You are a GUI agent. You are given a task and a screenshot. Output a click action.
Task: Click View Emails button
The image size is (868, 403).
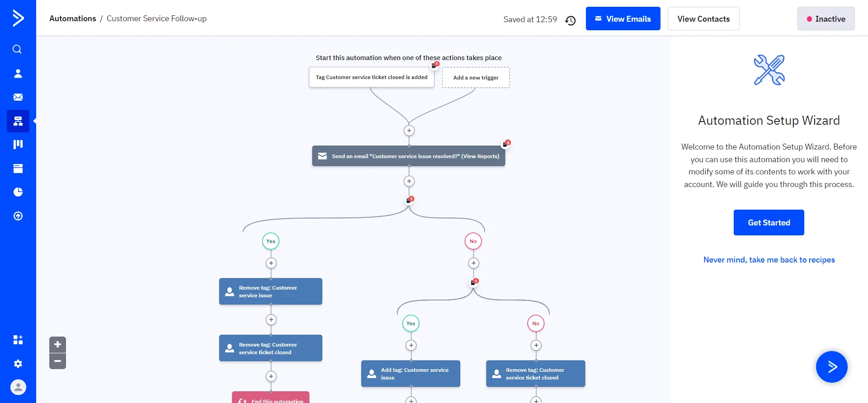623,19
